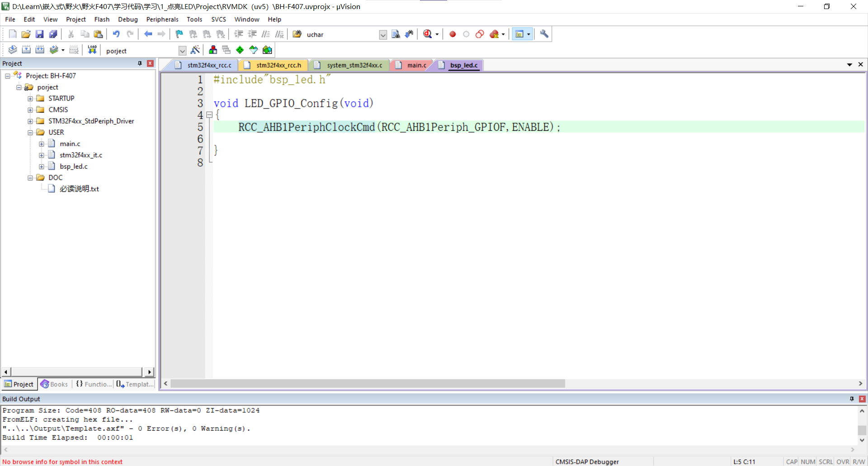Rebuild all target files icon
Viewport: 868px width, 466px height.
40,50
